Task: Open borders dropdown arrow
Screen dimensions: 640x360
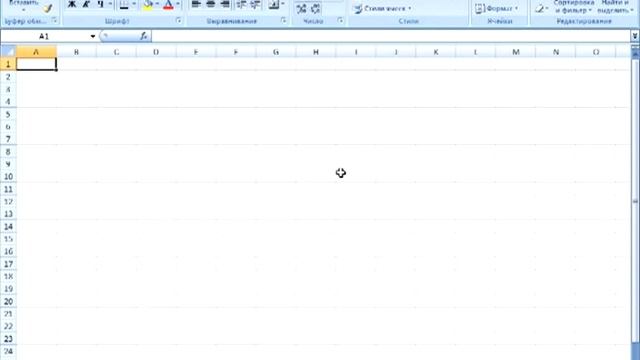Action: 134,4
